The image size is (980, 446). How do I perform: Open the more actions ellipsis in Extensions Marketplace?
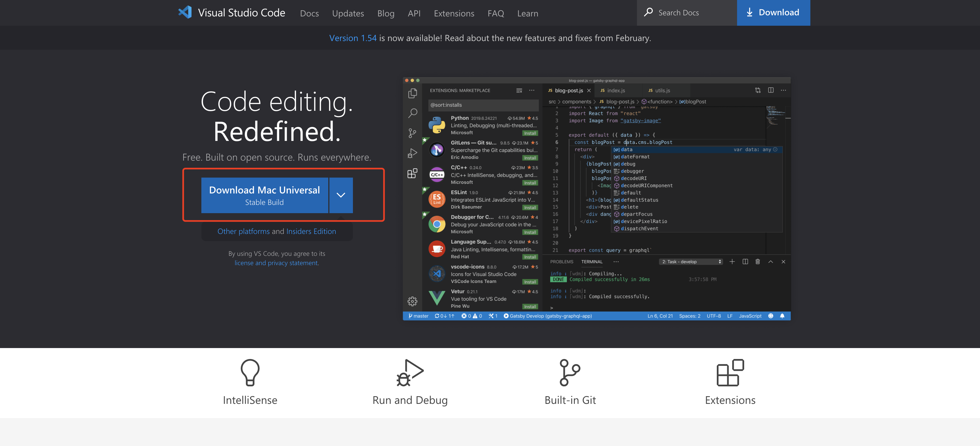532,91
